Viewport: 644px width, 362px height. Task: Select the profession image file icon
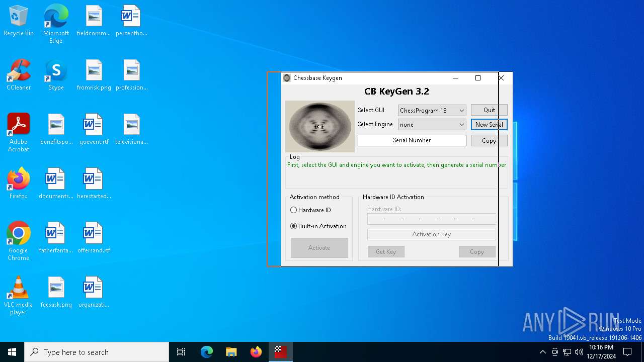[131, 75]
